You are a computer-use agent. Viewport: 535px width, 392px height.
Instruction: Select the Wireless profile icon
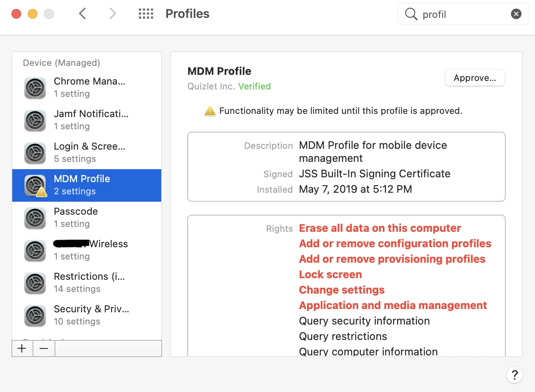tap(35, 250)
